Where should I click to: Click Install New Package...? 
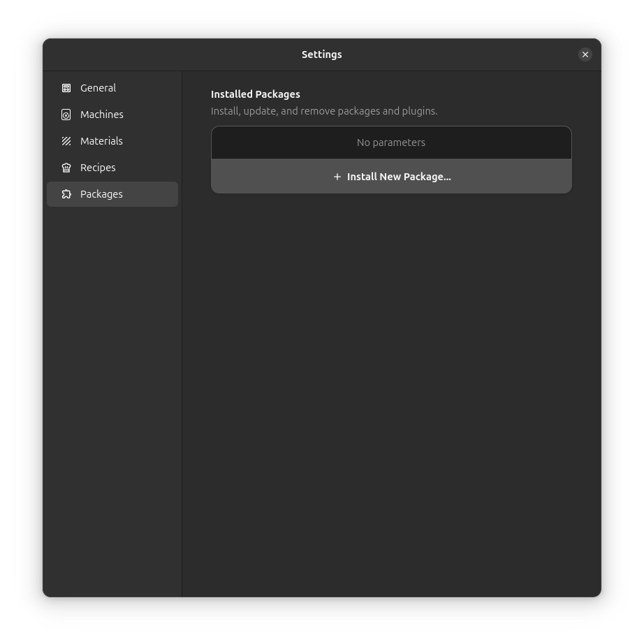[391, 177]
